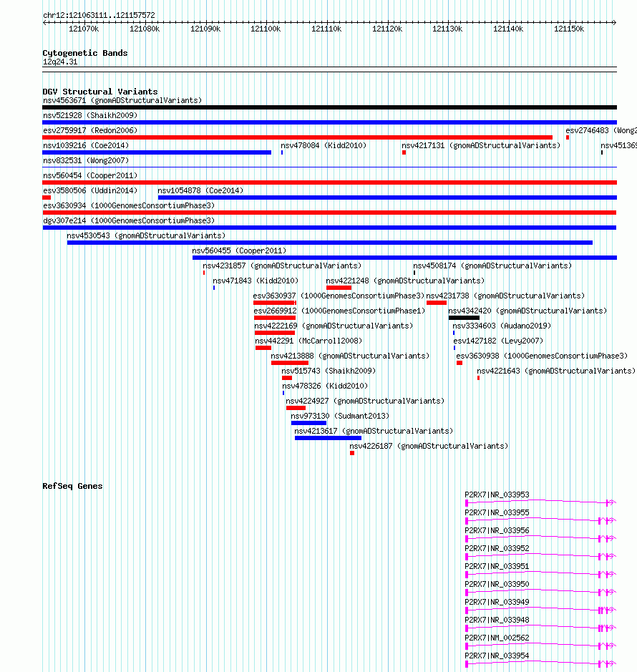Open P2RX7|NR_033949 transcript label

497,602
